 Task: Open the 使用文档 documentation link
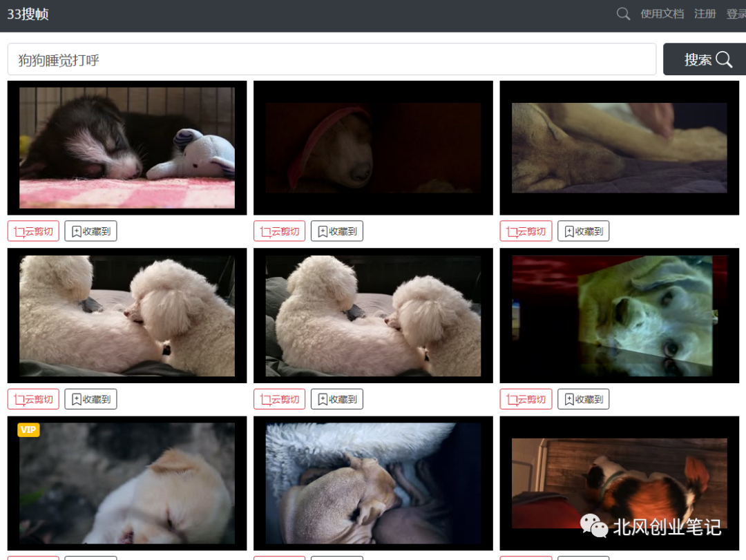click(662, 14)
